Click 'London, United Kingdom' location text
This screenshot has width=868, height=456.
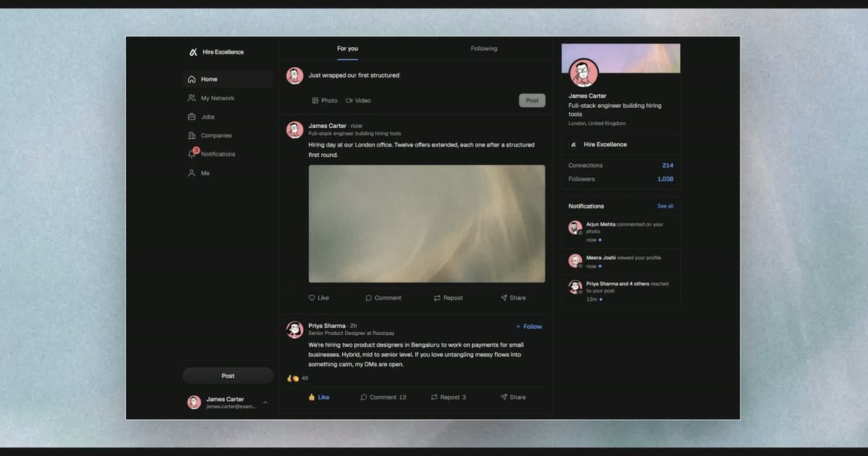[x=597, y=124]
